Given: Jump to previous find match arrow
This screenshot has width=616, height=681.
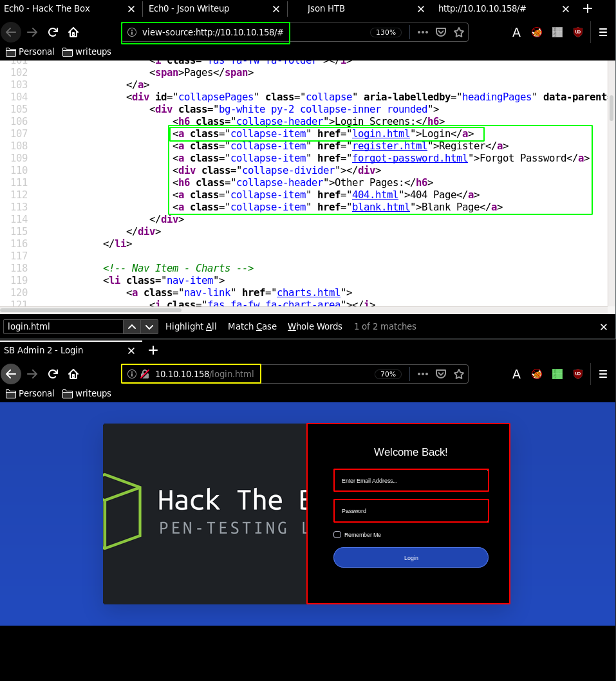Looking at the screenshot, I should click(132, 326).
